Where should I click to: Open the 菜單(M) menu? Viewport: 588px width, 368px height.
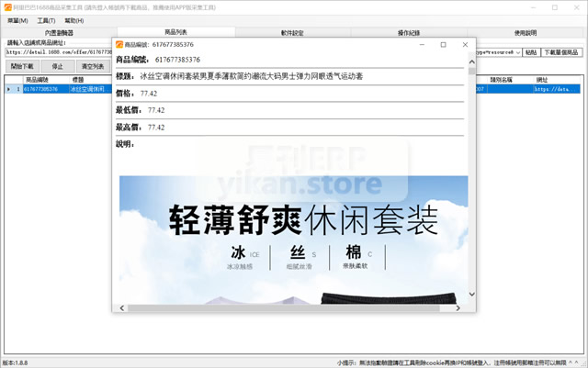[x=17, y=19]
